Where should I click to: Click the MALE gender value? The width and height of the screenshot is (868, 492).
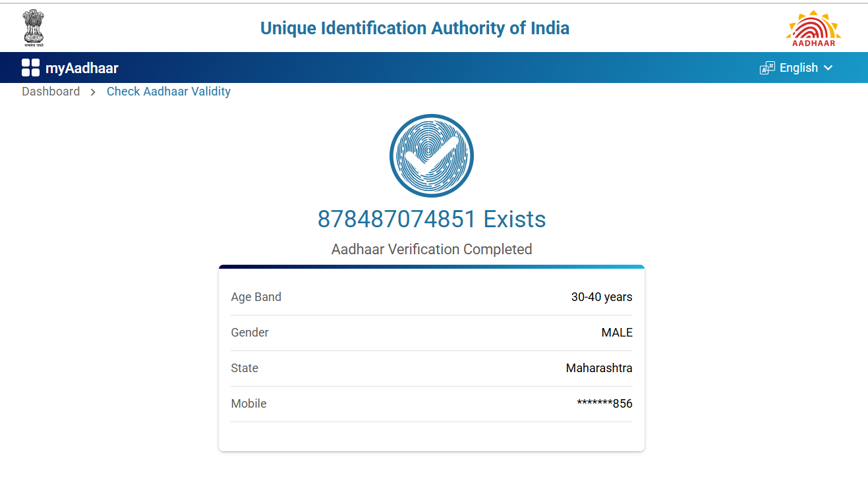[x=617, y=333]
